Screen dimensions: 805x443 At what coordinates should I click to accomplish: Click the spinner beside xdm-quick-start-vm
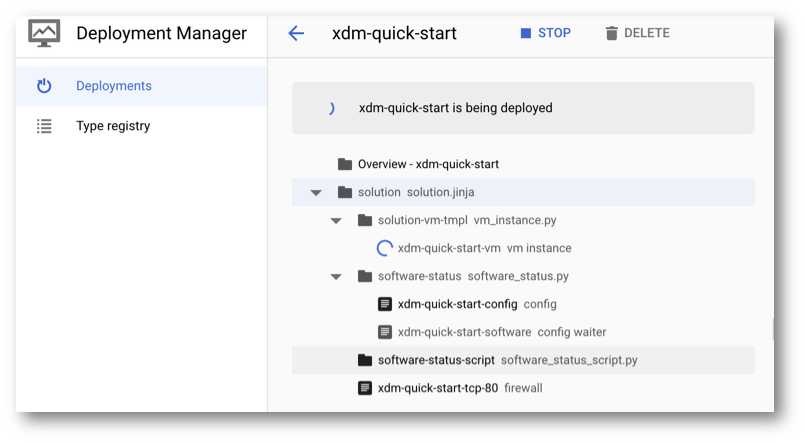click(385, 248)
